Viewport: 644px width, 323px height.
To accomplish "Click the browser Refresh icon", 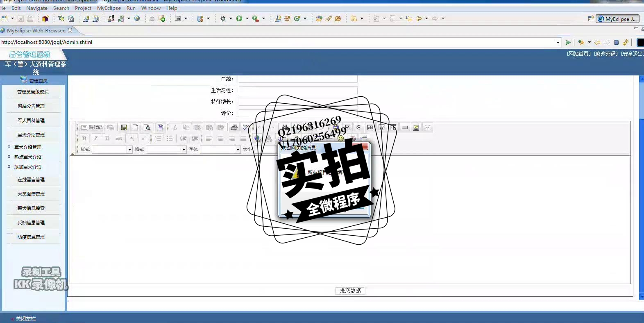I will click(x=626, y=42).
